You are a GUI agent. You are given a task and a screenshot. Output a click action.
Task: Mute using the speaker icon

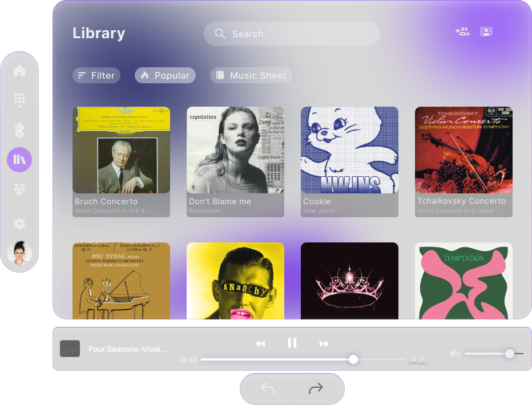coord(454,354)
